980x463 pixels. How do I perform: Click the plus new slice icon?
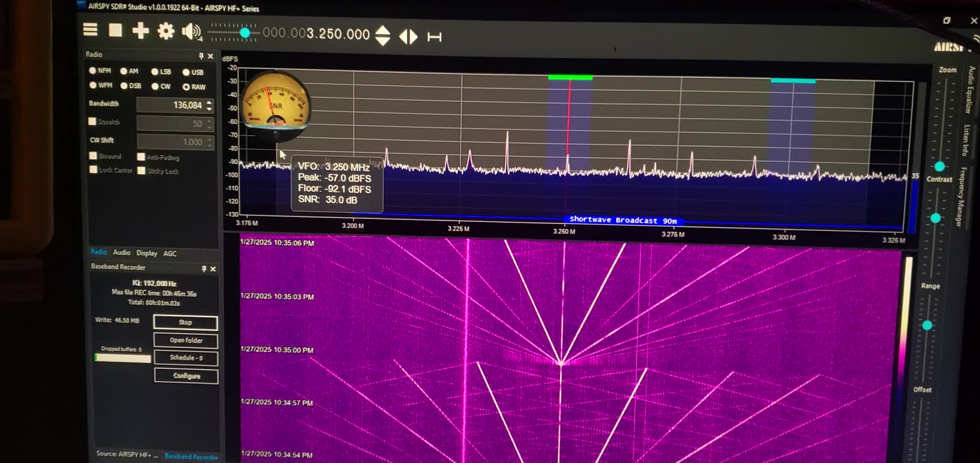pos(140,31)
